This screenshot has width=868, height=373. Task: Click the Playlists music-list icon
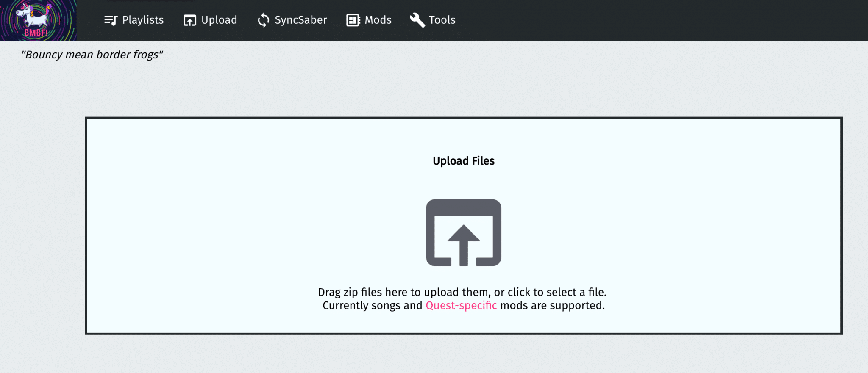tap(111, 20)
